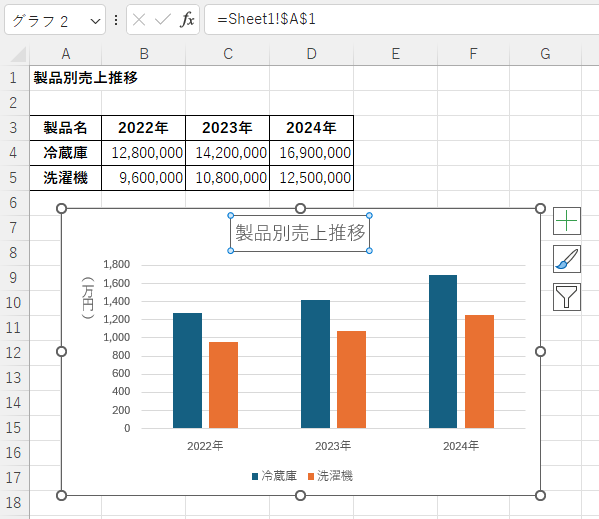Image resolution: width=599 pixels, height=519 pixels.
Task: Click the chart title 製品別売上推移
Action: [x=300, y=233]
